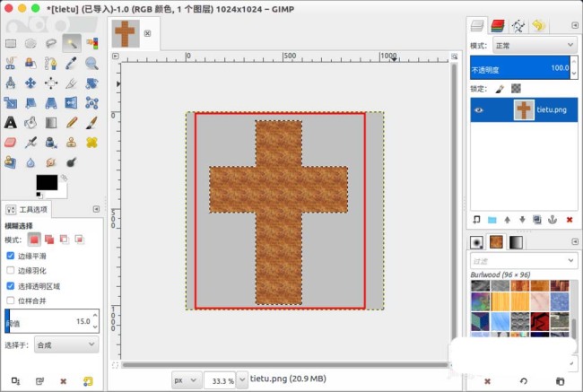The image size is (583, 392).
Task: Select the Free Select lasso tool
Action: (x=51, y=44)
